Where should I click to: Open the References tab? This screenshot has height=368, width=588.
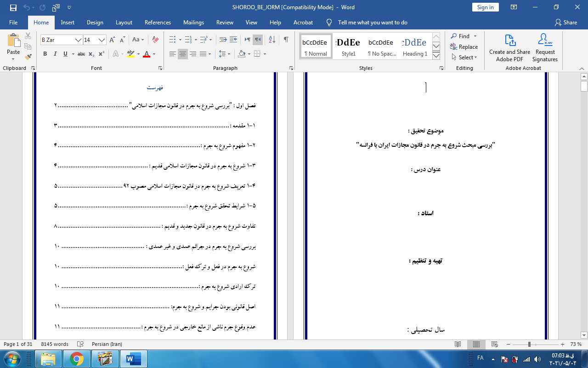click(158, 23)
